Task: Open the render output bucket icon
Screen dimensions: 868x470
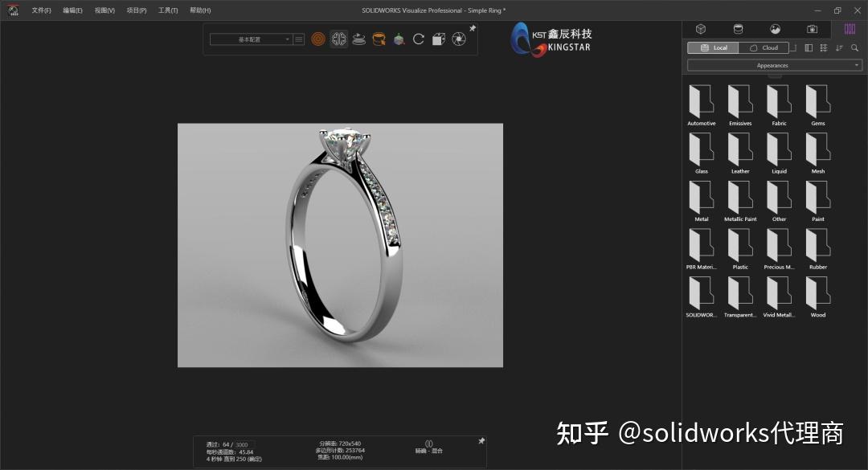Action: (x=379, y=39)
